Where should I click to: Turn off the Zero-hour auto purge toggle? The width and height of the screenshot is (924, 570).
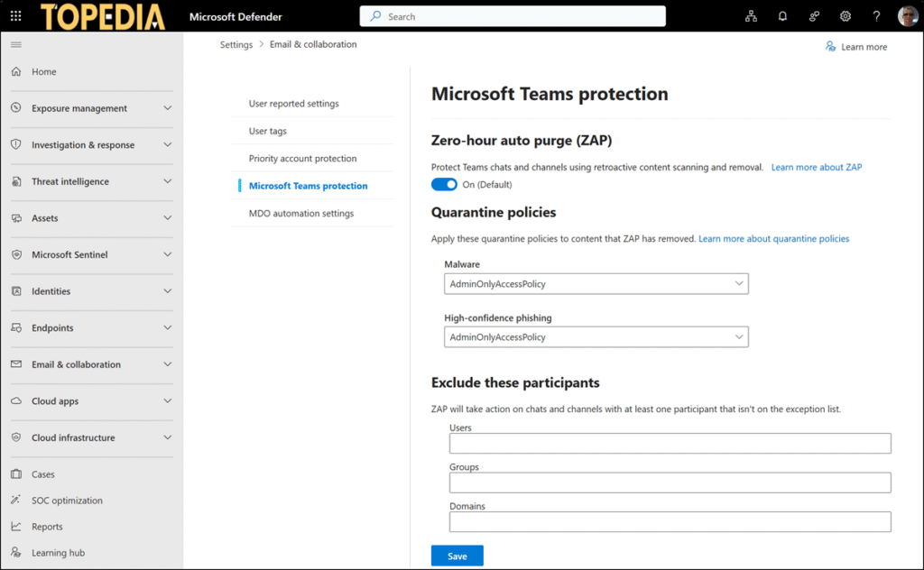coord(444,184)
